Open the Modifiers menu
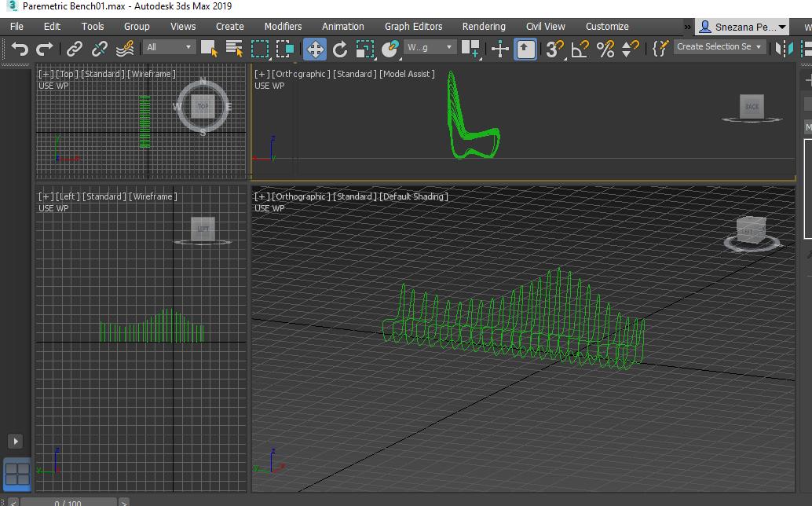The width and height of the screenshot is (812, 506). click(283, 27)
